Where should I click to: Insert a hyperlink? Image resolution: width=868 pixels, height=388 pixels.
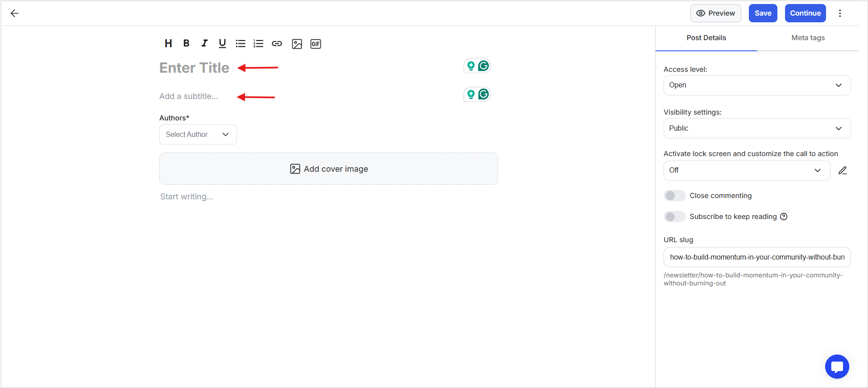coord(277,44)
